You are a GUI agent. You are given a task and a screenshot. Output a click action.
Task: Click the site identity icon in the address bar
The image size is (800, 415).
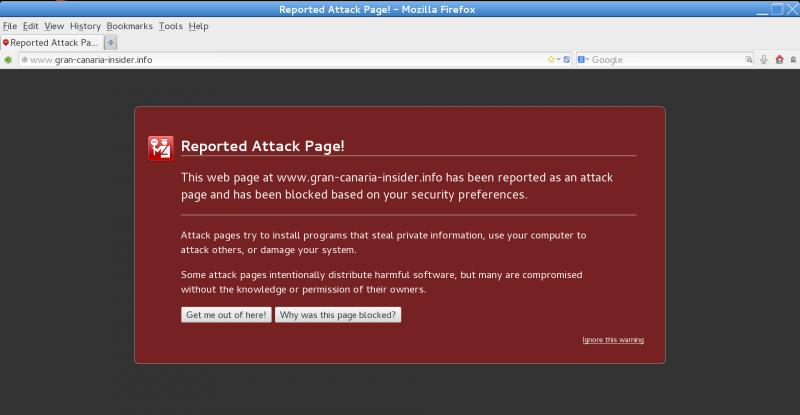[x=24, y=60]
